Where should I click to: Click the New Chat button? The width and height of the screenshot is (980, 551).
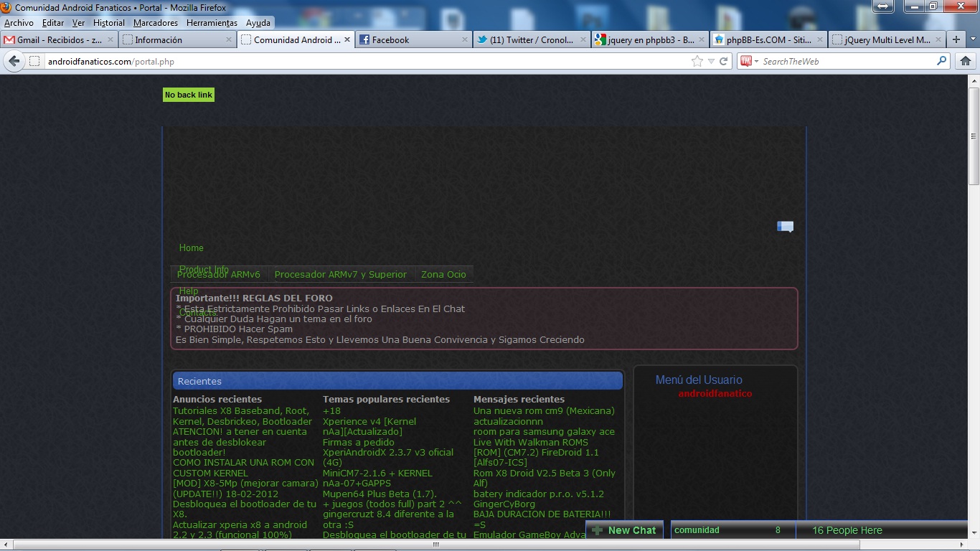pyautogui.click(x=624, y=530)
